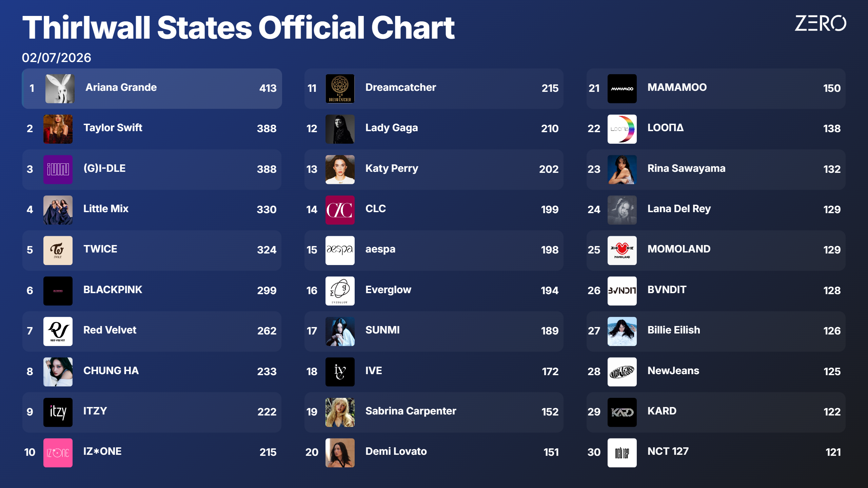The image size is (868, 488).
Task: Click the Red Velvet logo icon
Action: (58, 331)
